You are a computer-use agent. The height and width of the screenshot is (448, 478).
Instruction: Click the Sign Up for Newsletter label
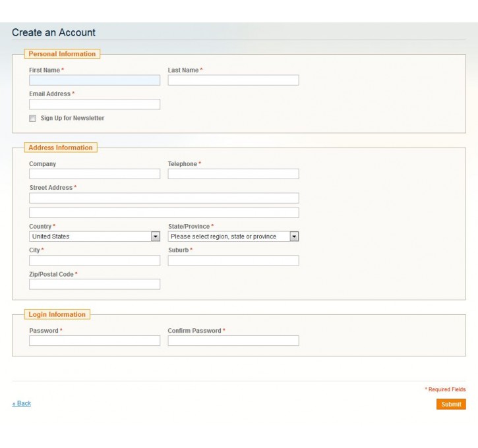click(73, 118)
